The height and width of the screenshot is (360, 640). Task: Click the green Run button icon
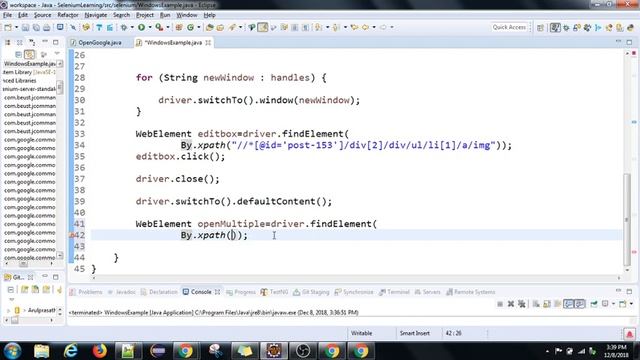[142, 27]
